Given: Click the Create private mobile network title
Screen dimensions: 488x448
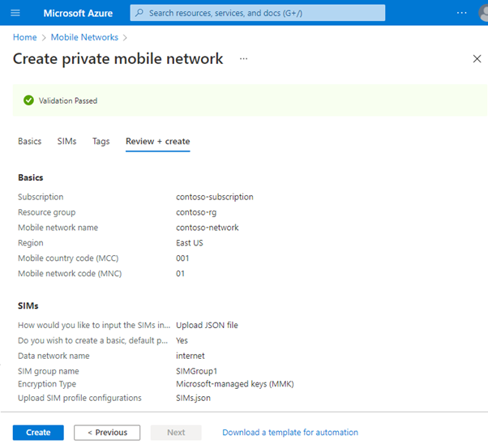Looking at the screenshot, I should point(118,59).
